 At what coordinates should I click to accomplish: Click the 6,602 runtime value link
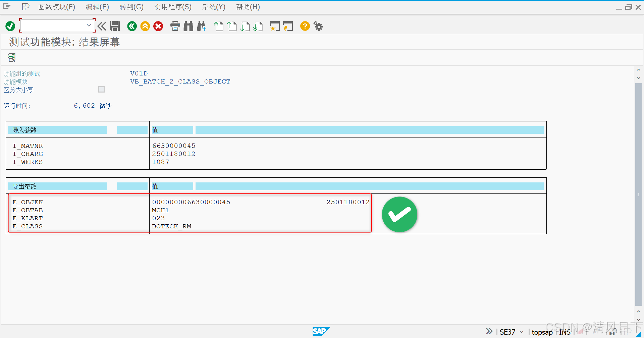[84, 105]
